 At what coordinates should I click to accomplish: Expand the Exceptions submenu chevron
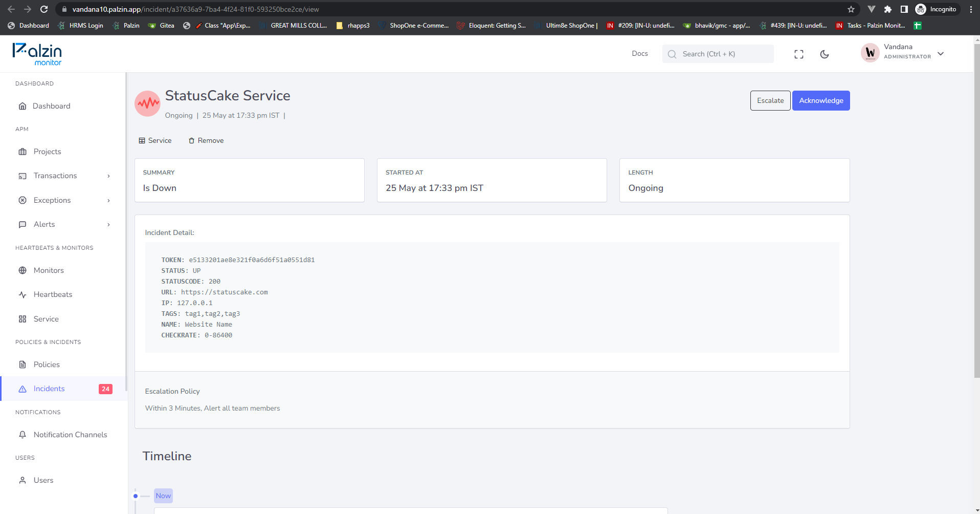(x=108, y=201)
